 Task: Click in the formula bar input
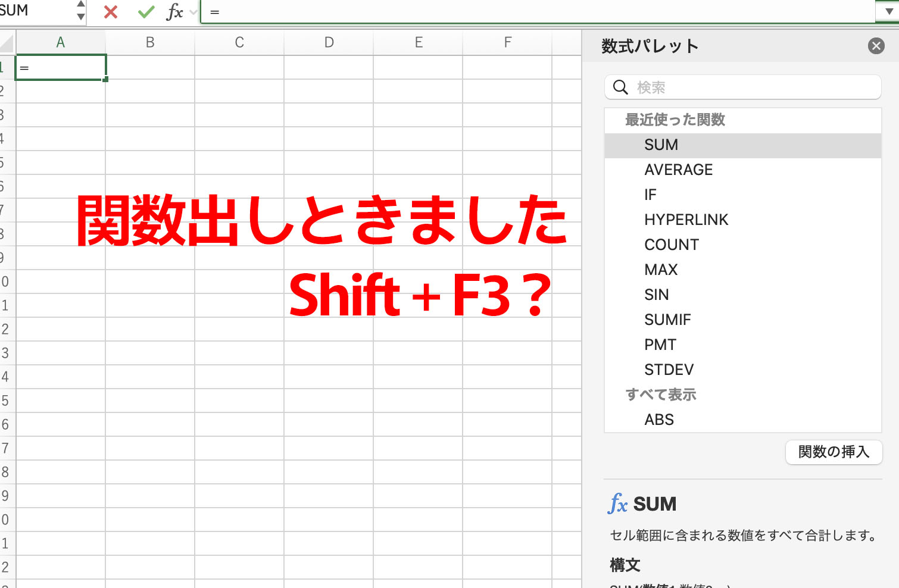click(536, 12)
